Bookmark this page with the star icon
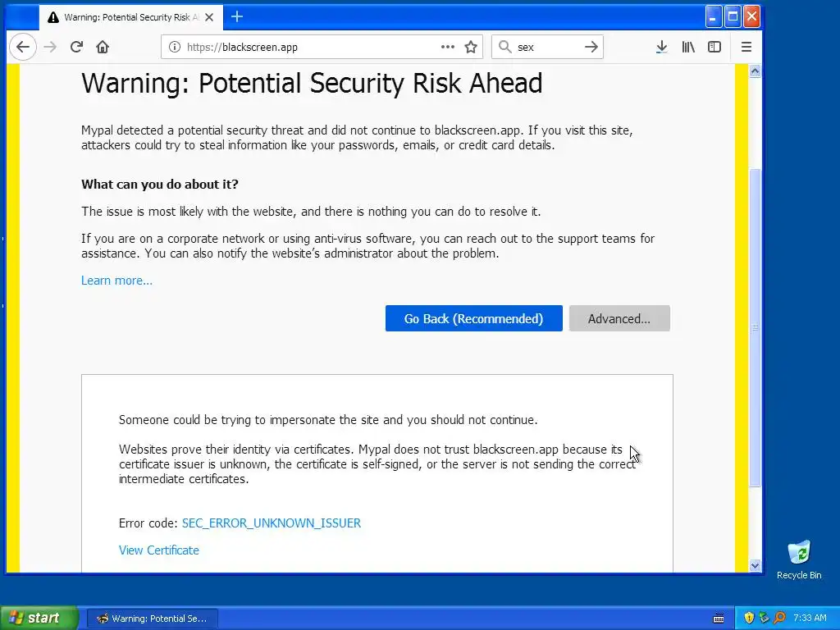 pyautogui.click(x=471, y=47)
